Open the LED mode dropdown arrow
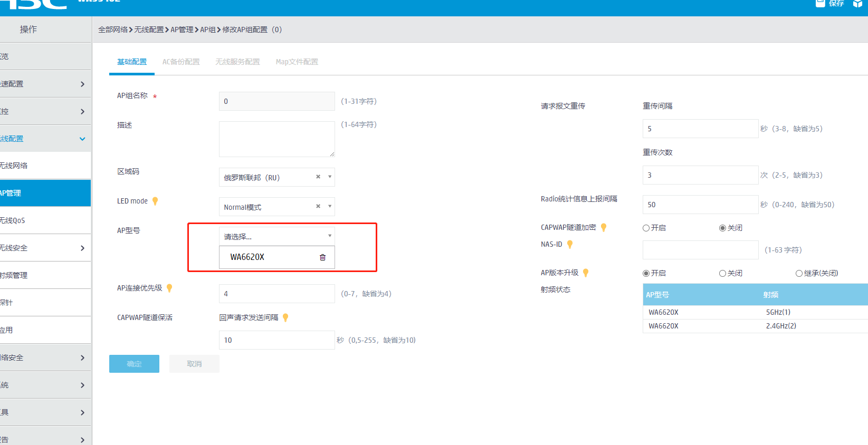 [x=330, y=207]
